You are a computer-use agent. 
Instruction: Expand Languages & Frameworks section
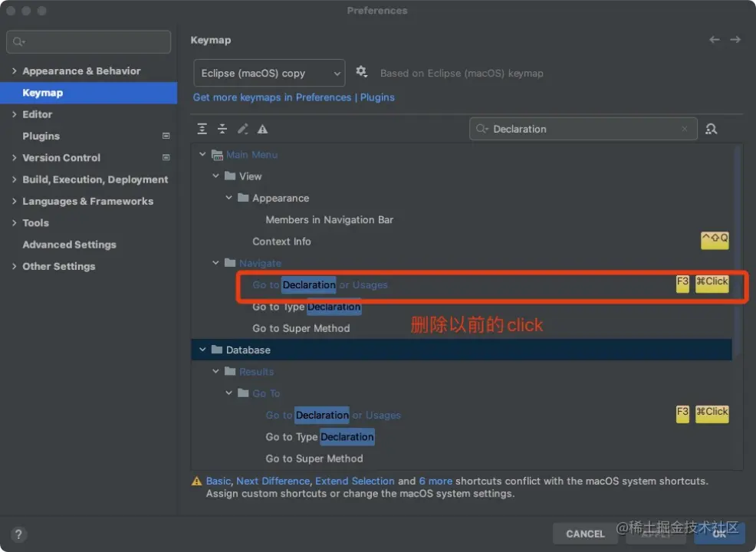14,201
